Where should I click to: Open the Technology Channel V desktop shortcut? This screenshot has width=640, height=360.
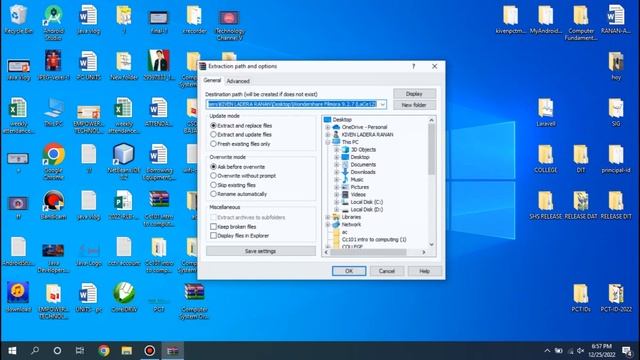(229, 24)
